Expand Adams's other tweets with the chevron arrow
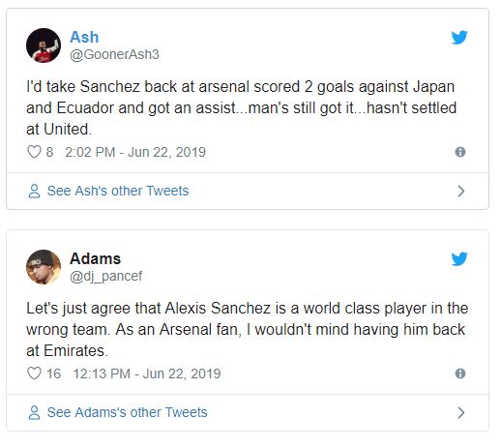The image size is (501, 448). pos(461,413)
